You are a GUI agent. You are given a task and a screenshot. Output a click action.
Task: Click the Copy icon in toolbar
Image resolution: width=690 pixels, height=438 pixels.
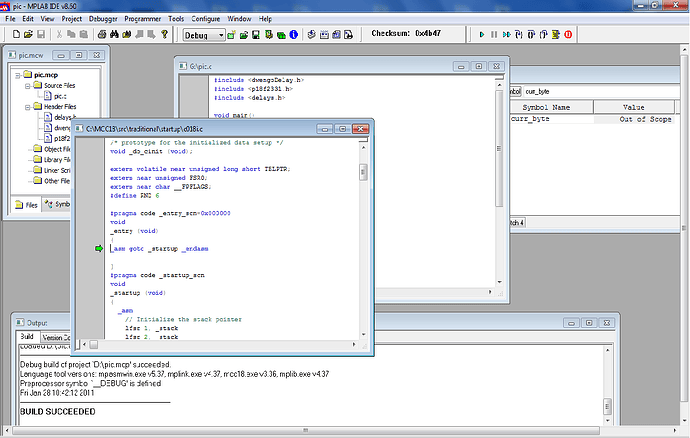(71, 34)
